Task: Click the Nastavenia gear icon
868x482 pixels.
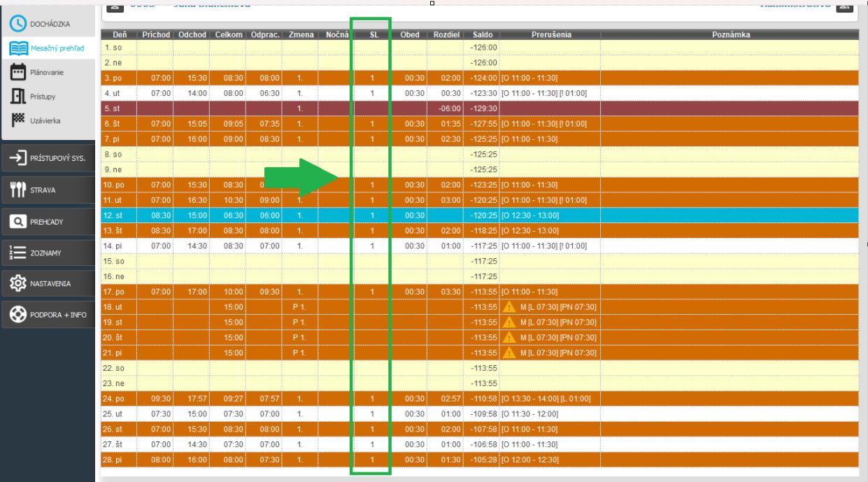Action: 18,284
